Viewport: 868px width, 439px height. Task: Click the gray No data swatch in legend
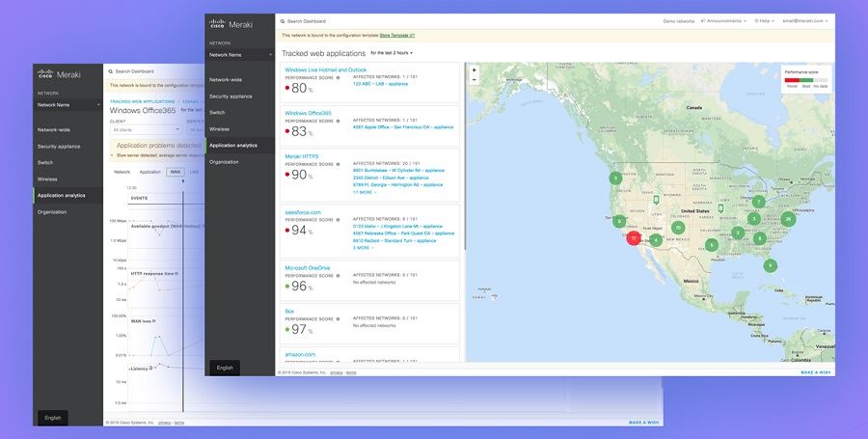[821, 80]
